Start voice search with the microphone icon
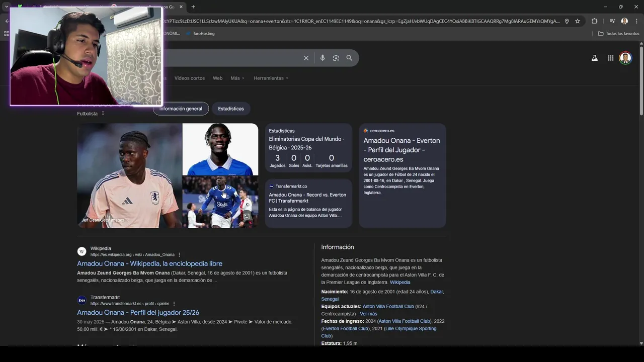 coord(323,58)
